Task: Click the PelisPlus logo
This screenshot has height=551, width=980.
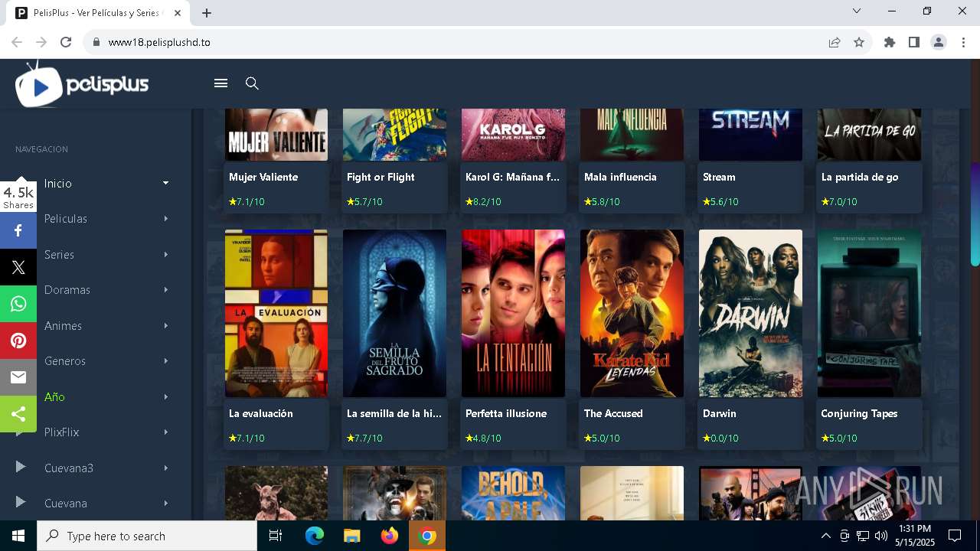Action: [82, 85]
